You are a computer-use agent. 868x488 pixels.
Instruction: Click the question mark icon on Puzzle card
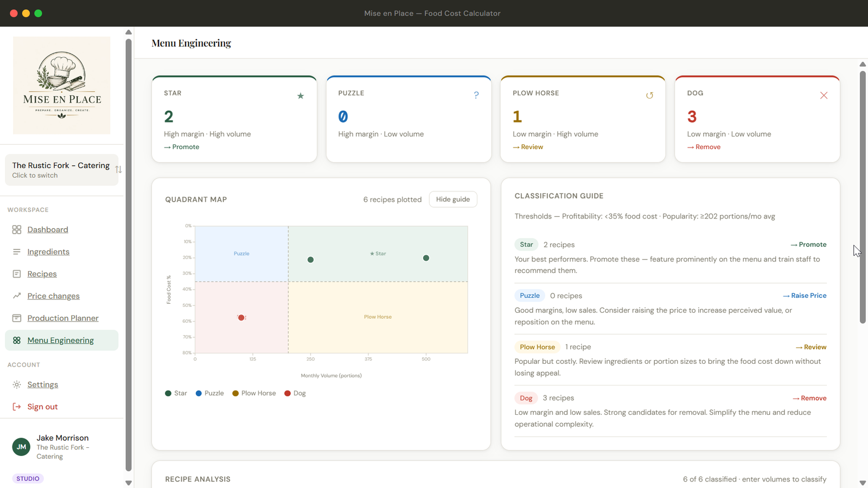pos(476,95)
